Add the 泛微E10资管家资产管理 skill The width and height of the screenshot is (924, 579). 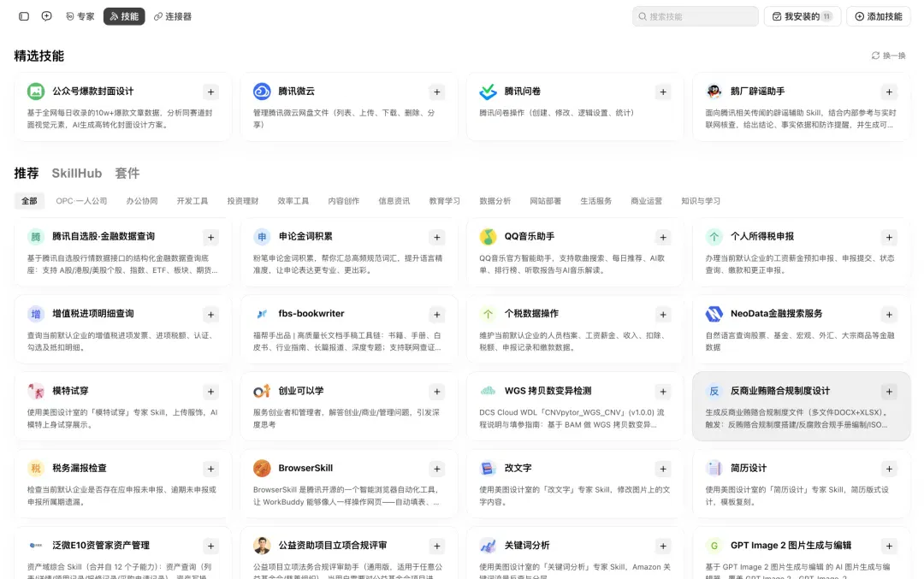click(x=211, y=546)
